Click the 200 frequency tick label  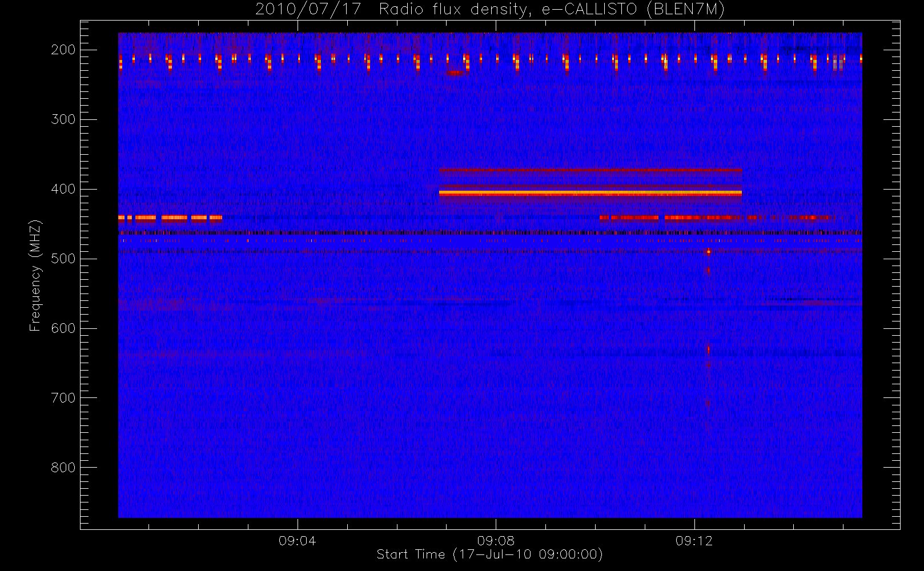click(x=63, y=50)
